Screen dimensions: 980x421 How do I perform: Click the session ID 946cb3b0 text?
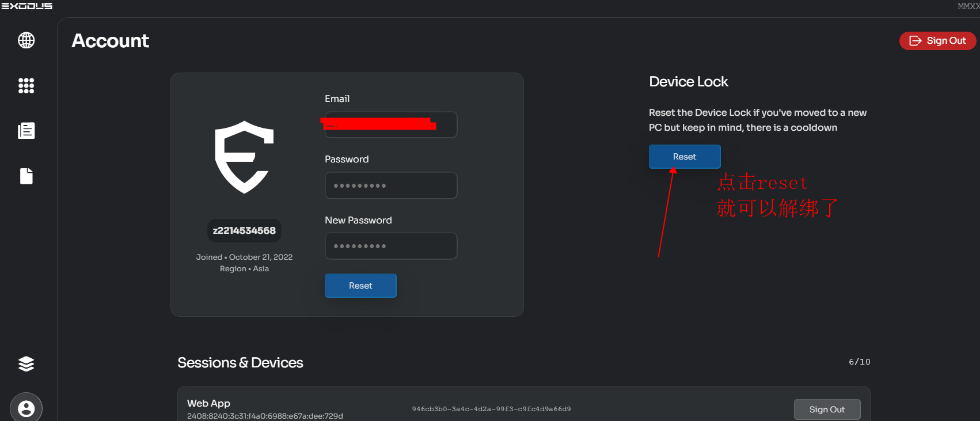491,409
